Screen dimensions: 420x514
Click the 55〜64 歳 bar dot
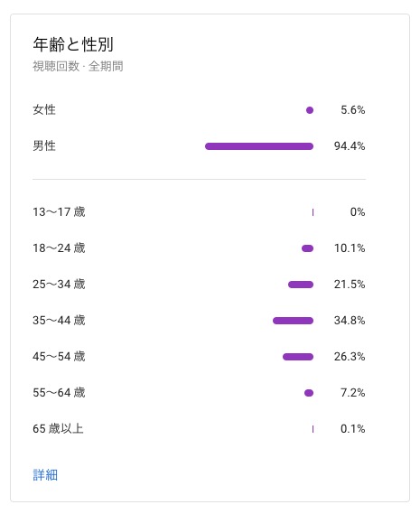coord(309,393)
